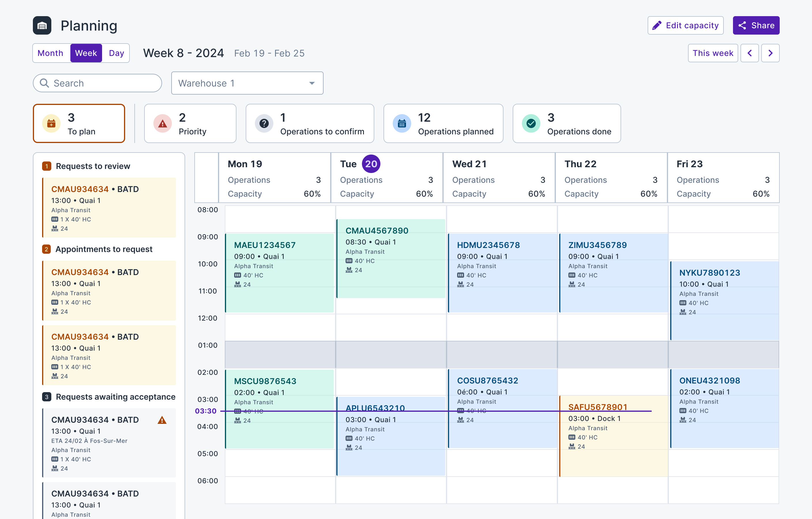This screenshot has height=519, width=812.
Task: Click the 03:30 current time marker
Action: pos(206,411)
